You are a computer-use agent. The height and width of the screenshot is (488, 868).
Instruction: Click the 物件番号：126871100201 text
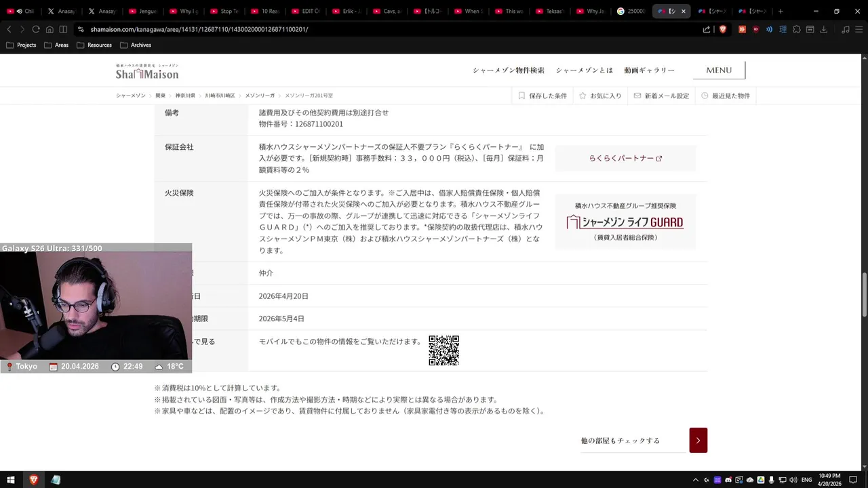point(301,124)
